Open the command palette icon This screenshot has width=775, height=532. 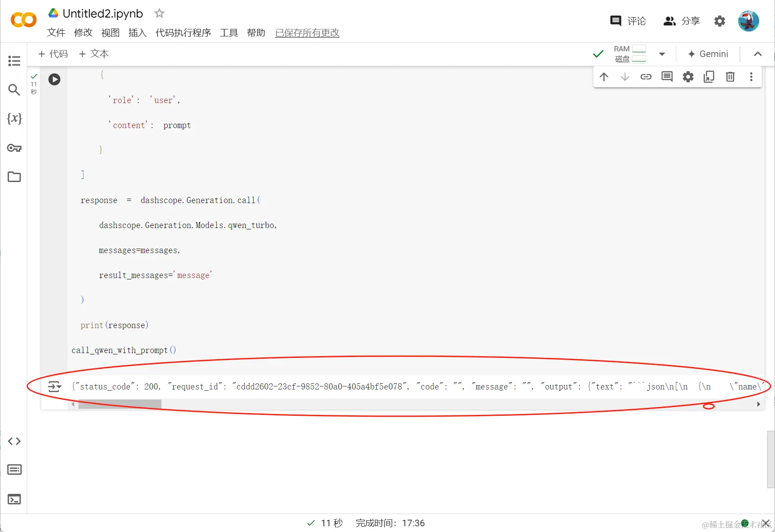click(14, 470)
